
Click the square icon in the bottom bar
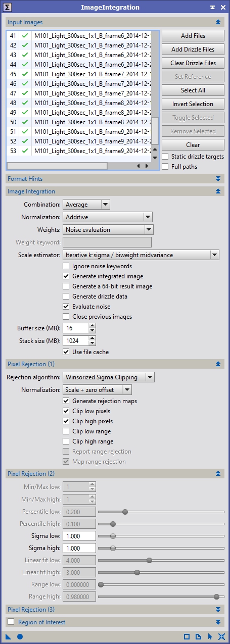tap(187, 636)
